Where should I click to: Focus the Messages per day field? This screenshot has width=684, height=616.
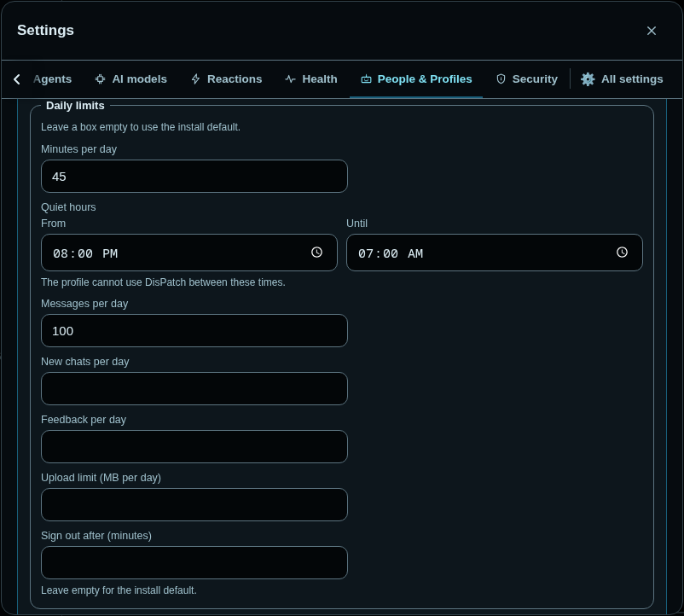pos(194,331)
